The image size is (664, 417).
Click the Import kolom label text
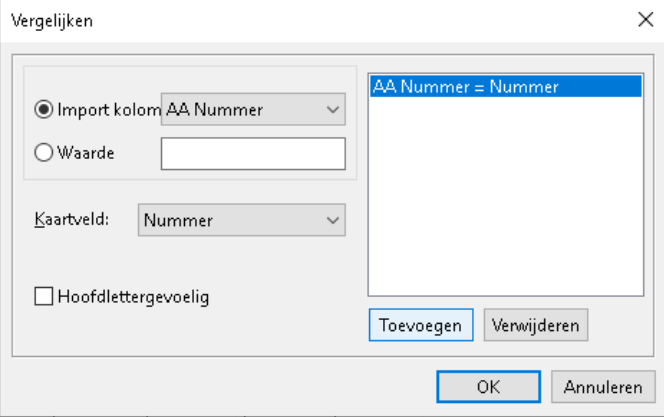pos(106,110)
